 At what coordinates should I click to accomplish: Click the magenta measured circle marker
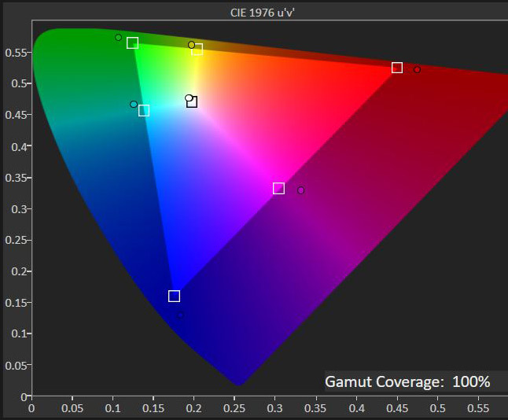301,190
